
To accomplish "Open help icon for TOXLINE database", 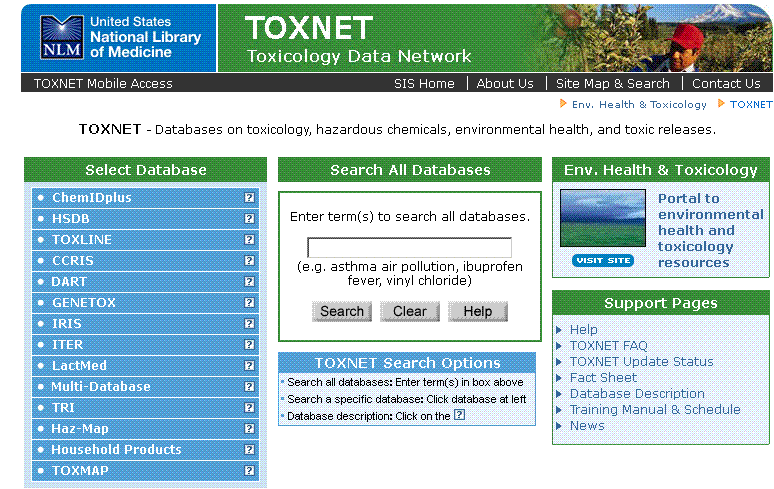I will point(249,239).
